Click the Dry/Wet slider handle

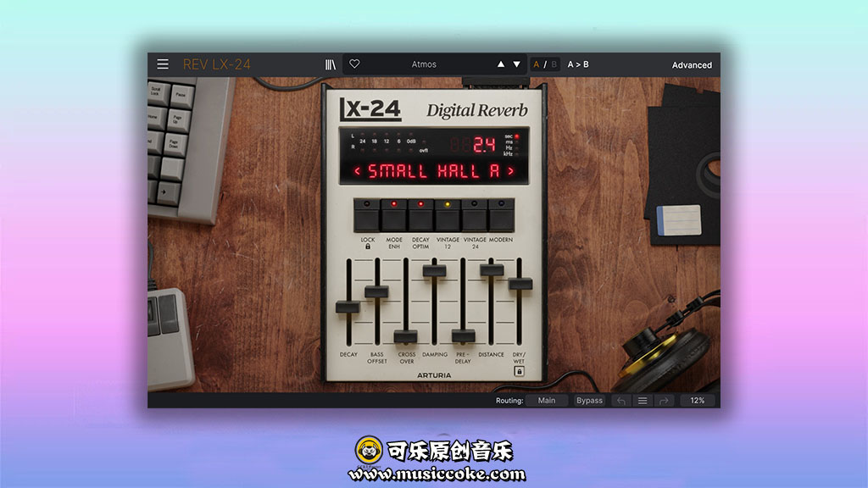tap(520, 285)
